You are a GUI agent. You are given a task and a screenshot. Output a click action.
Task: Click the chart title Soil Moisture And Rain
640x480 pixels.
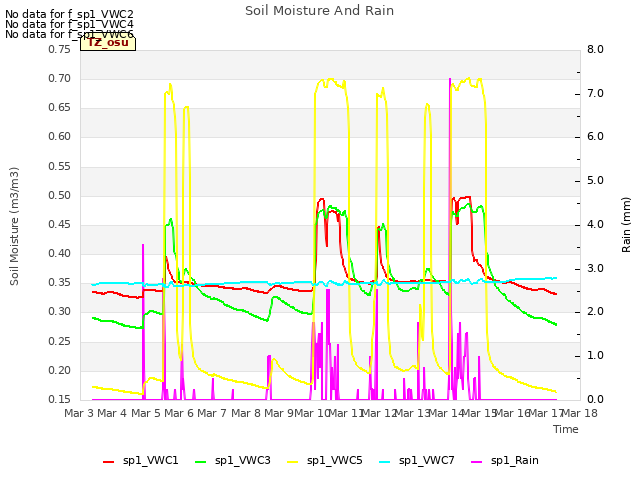point(320,11)
